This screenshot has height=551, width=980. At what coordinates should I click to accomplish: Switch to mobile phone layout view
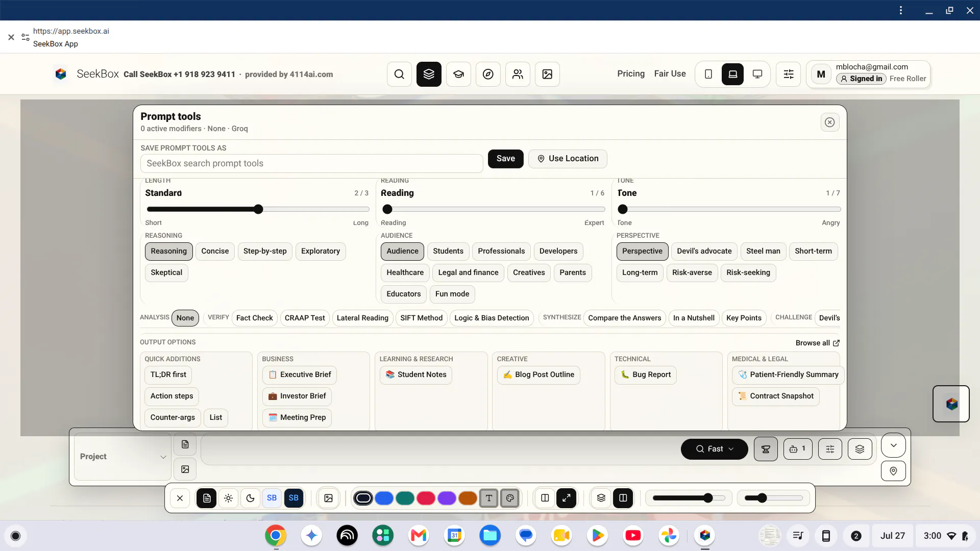708,74
